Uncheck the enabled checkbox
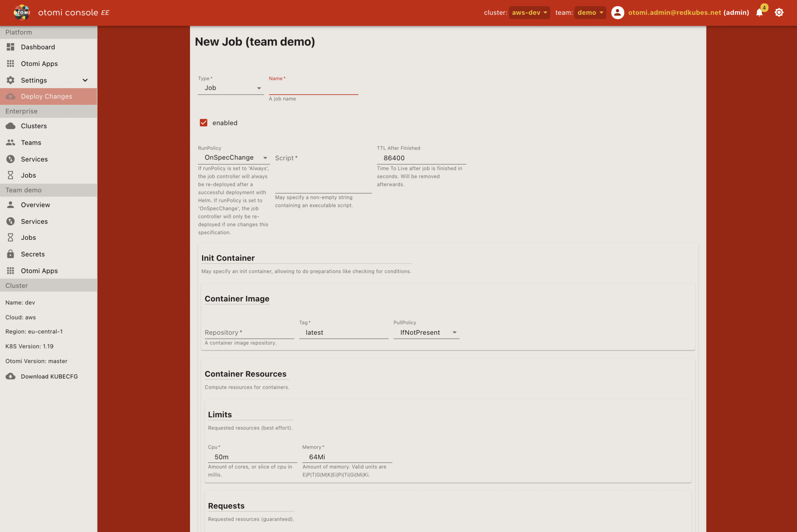 [204, 123]
